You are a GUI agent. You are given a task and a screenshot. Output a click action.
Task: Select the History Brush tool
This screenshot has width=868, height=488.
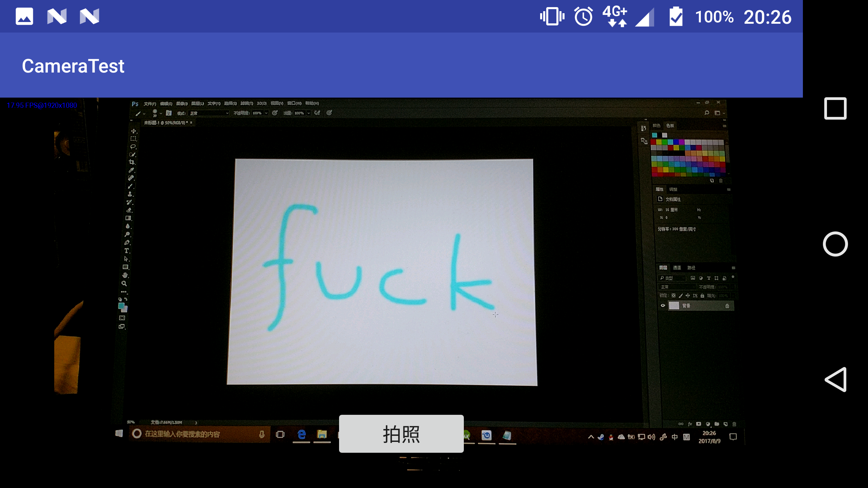tap(130, 202)
